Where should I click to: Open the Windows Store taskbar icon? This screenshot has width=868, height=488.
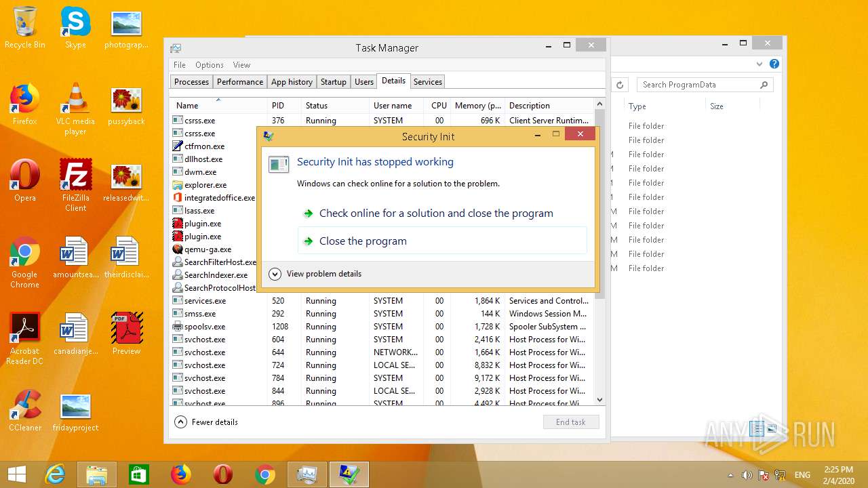pos(139,474)
